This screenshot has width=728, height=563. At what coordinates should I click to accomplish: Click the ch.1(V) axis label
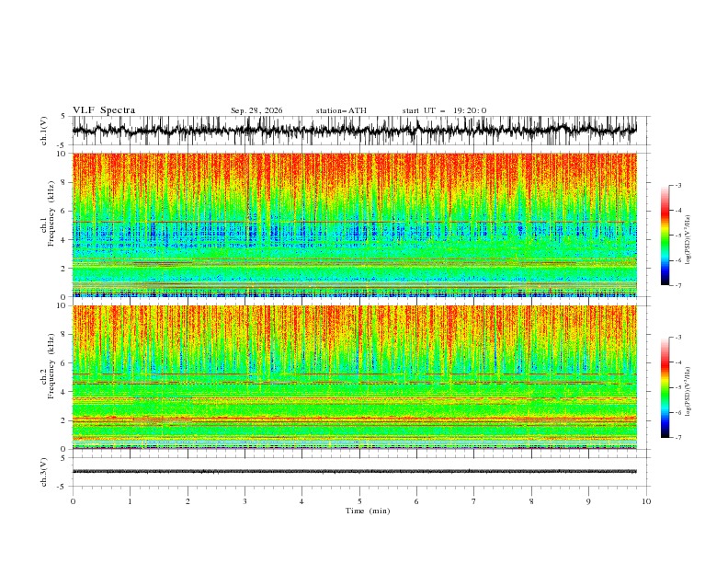tap(44, 131)
